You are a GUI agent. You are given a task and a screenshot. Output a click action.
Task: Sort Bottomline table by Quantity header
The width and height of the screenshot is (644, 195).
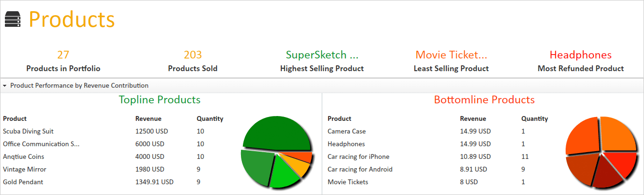(x=534, y=118)
